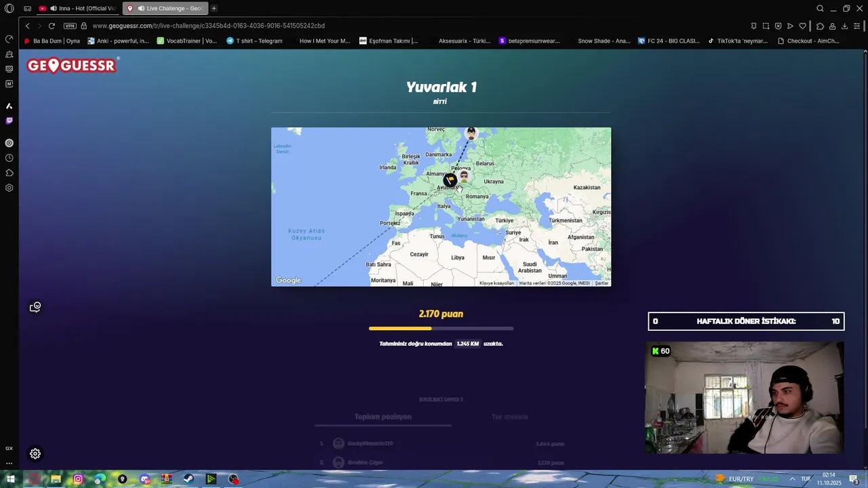Go back to the previous page
This screenshot has width=868, height=488.
click(x=27, y=26)
